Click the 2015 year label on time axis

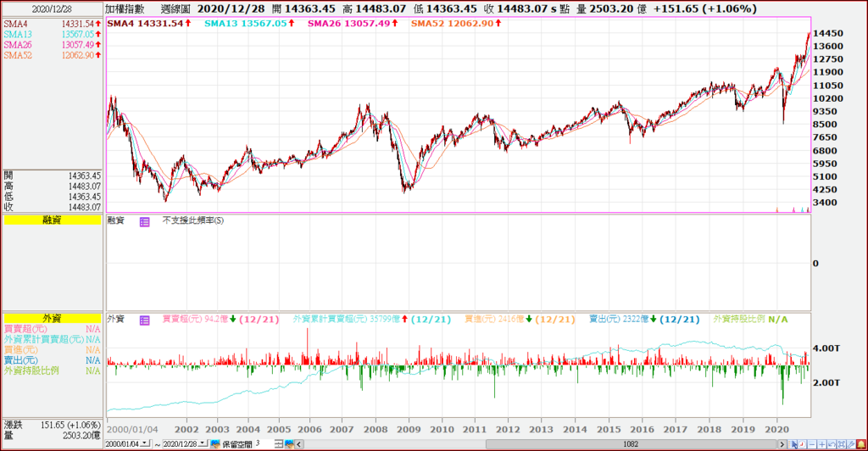click(x=609, y=430)
